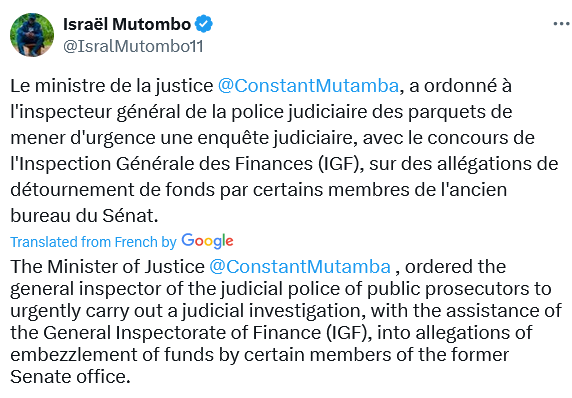The width and height of the screenshot is (572, 398).
Task: Click the Translated from French by link
Action: 93,242
